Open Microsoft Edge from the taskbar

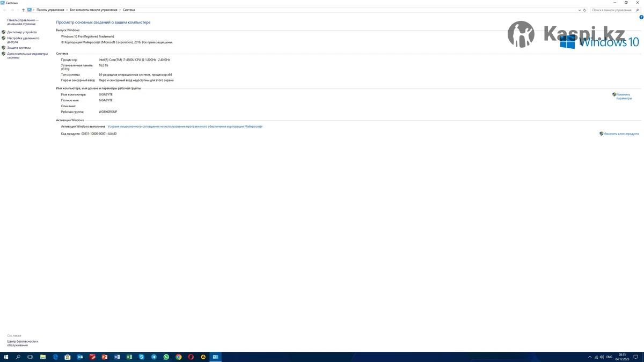(x=55, y=357)
